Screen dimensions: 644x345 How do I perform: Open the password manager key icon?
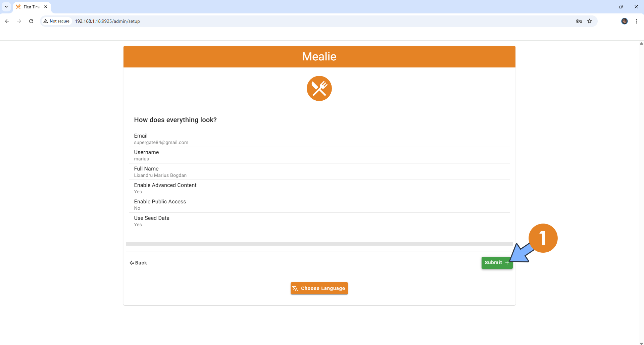[579, 21]
